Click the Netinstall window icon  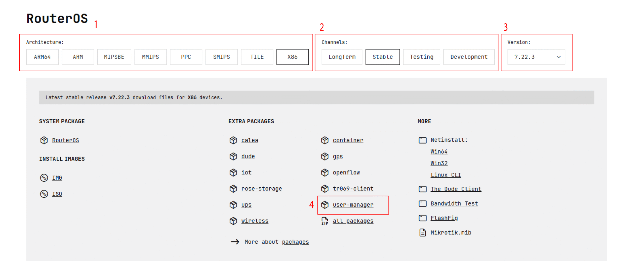click(423, 140)
